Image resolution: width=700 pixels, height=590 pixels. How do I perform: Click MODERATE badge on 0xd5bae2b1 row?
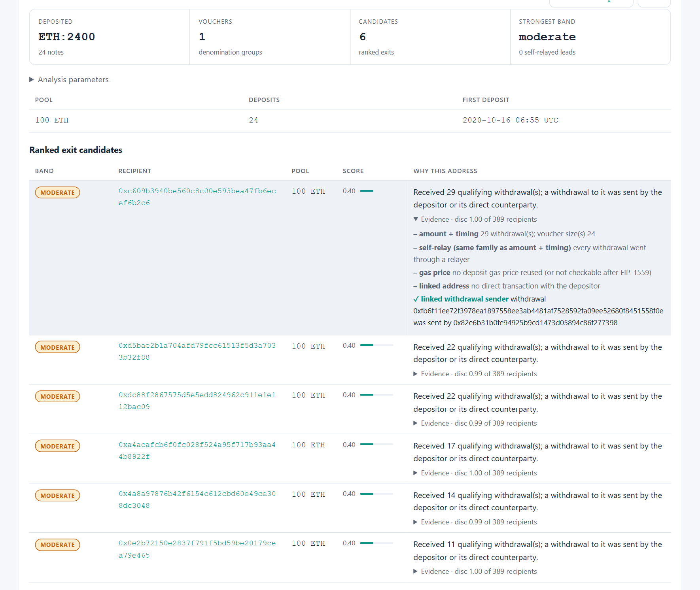[57, 347]
